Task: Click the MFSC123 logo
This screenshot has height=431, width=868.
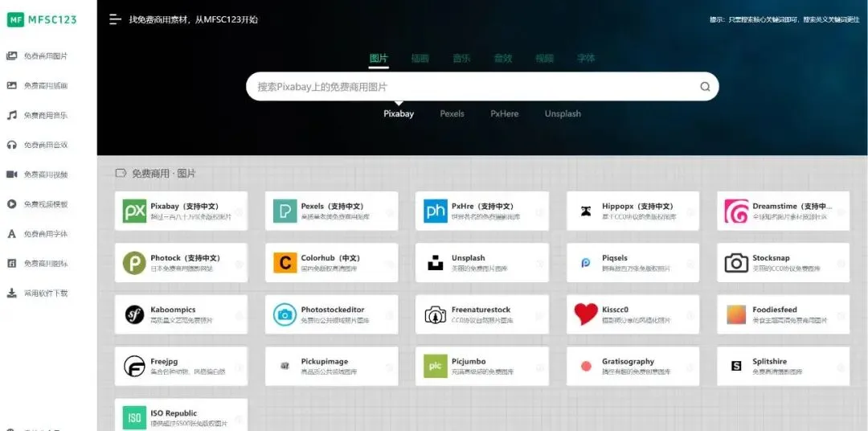Action: [42, 20]
